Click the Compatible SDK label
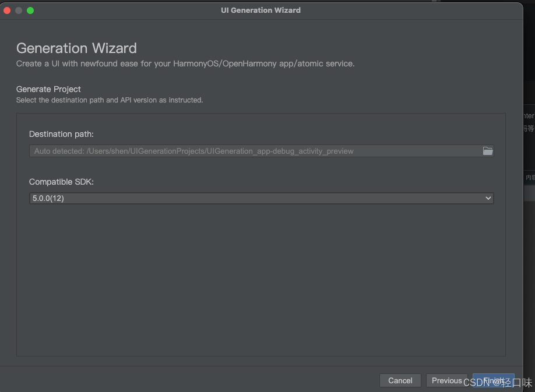535x392 pixels. click(x=61, y=182)
